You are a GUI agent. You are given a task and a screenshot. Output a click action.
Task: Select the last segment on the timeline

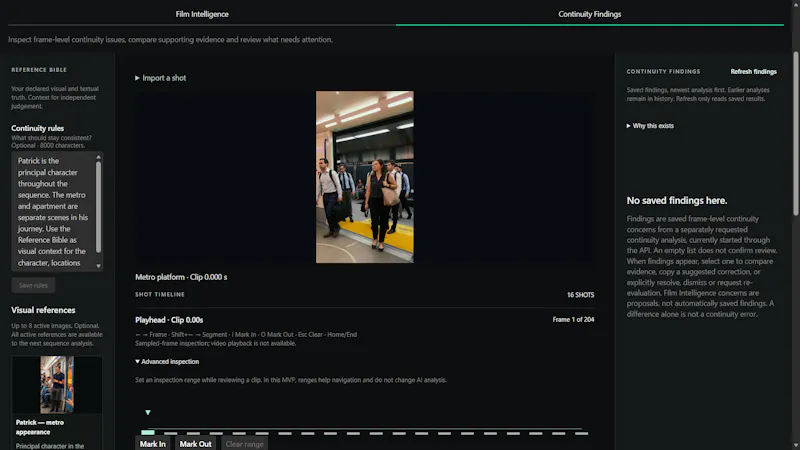tap(582, 433)
